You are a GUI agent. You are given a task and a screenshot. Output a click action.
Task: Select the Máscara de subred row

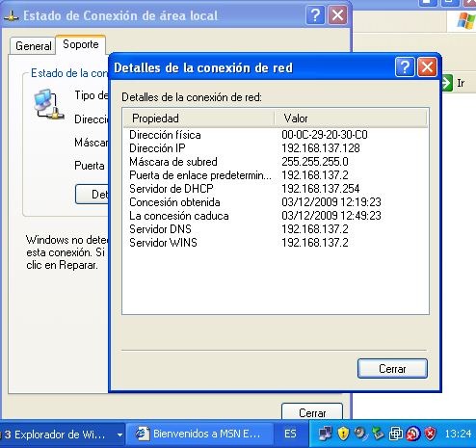click(276, 162)
